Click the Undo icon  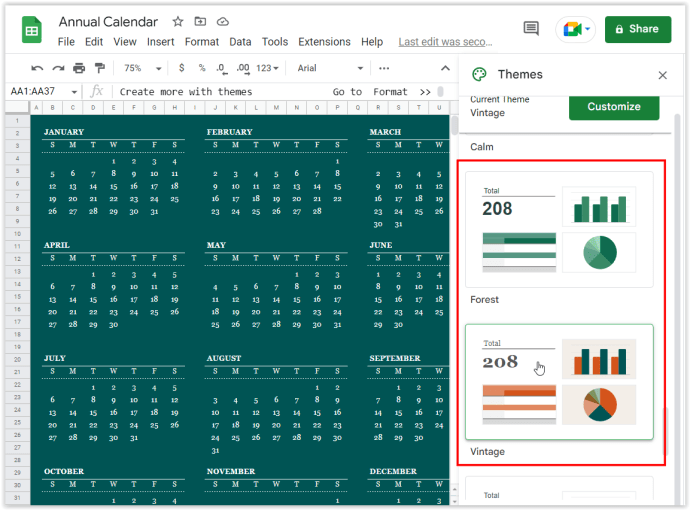37,68
